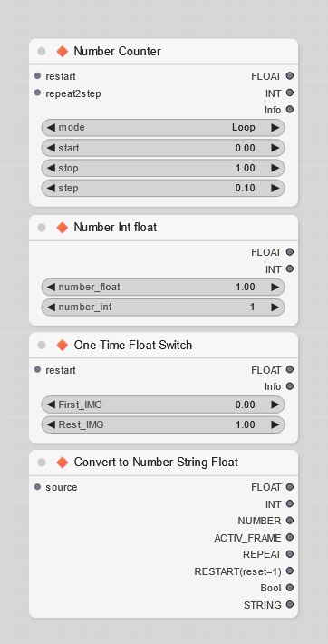Switch mode to previous option with left arrow
This screenshot has width=328, height=644.
51,127
